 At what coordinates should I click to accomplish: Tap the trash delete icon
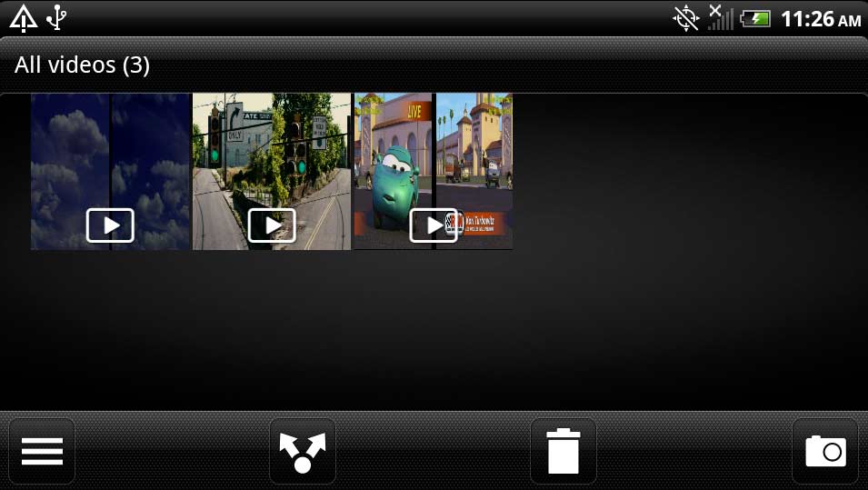564,451
